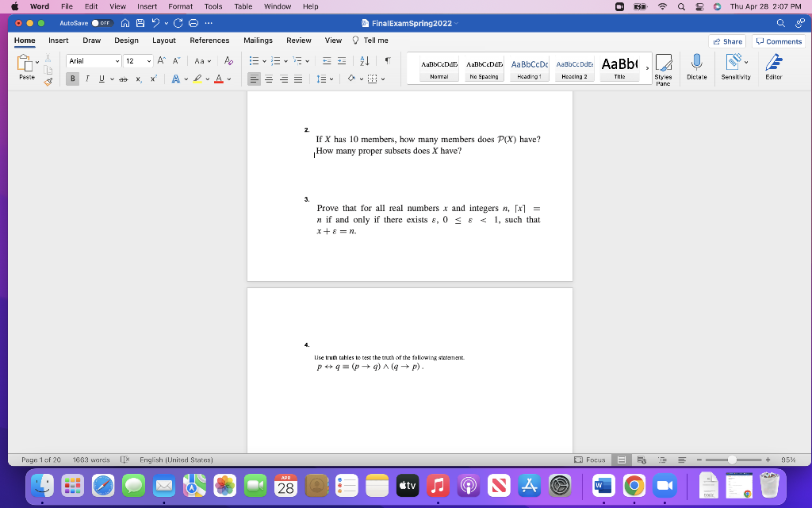Switch to the Mailings ribbon tab
Viewport: 812px width, 508px height.
coord(258,40)
